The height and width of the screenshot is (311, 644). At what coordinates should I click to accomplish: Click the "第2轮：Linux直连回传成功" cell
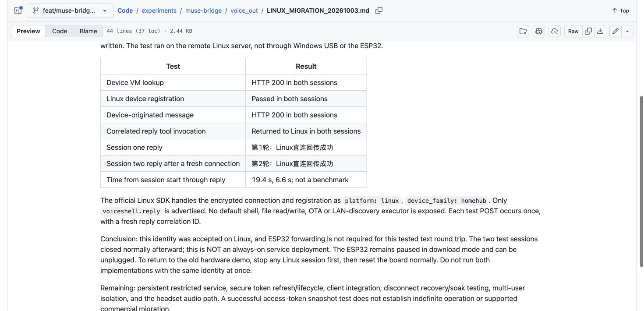pos(306,163)
